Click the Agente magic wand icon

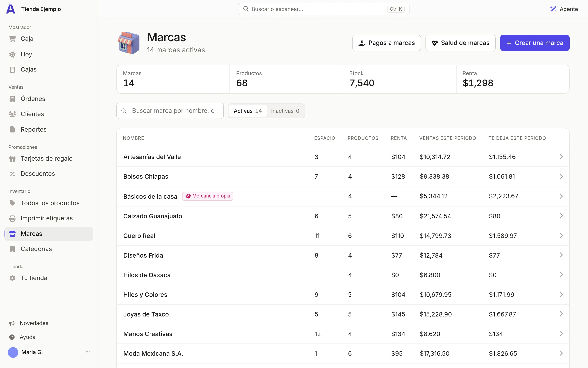(x=553, y=9)
